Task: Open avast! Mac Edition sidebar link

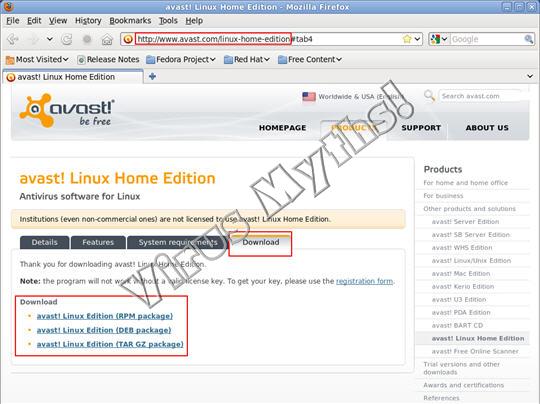Action: point(461,274)
